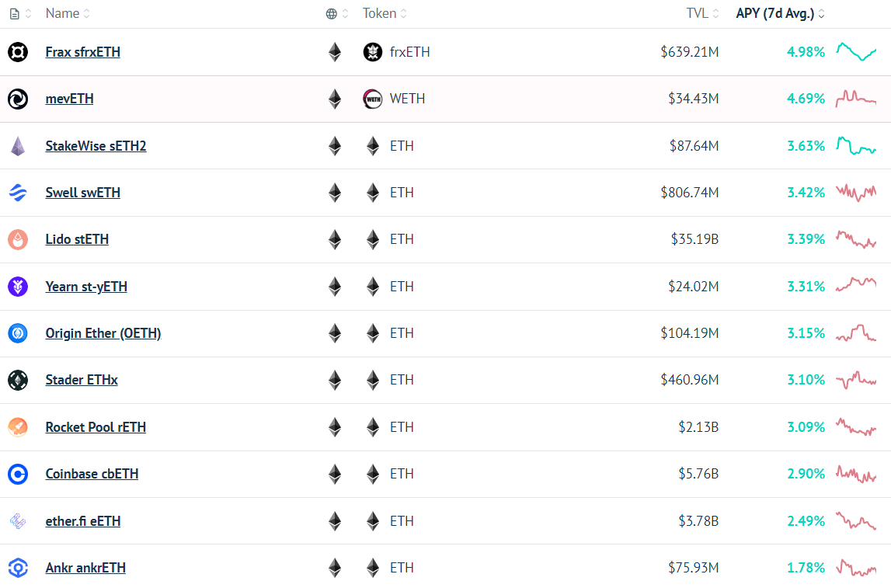Click the Swell swETH wave logo
The image size is (891, 588).
[x=18, y=193]
